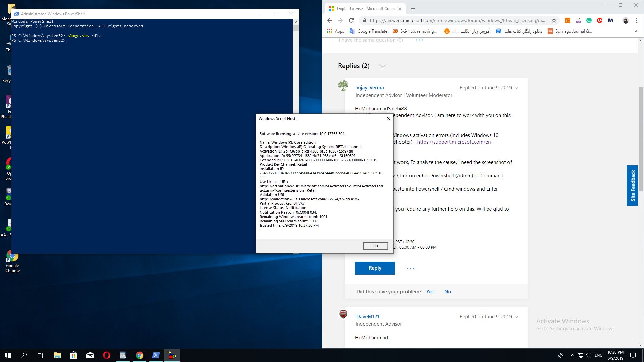
Task: Reload the Chrome page
Action: pos(351,20)
